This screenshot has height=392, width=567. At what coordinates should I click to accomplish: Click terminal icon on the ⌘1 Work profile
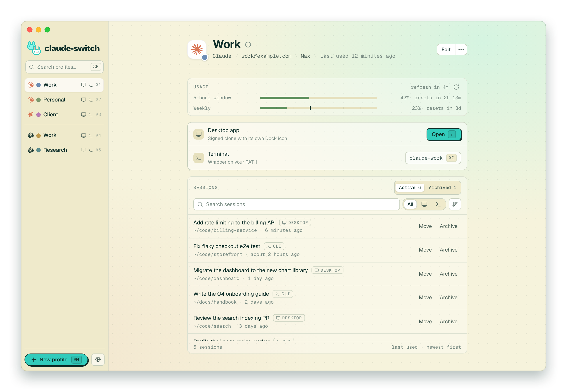point(90,85)
